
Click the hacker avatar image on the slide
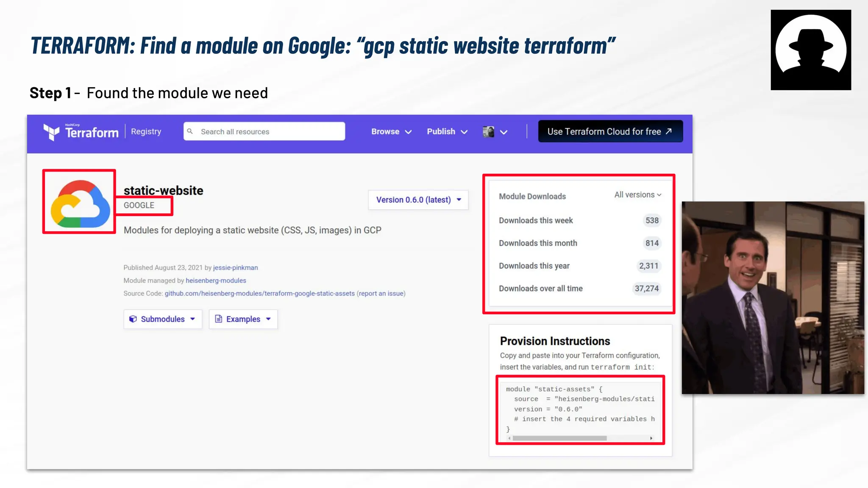(811, 50)
